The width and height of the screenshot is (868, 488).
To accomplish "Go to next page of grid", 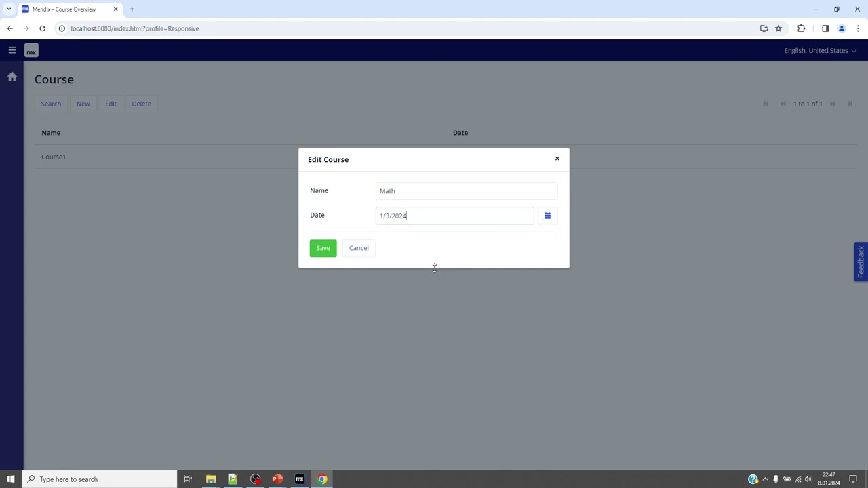I will point(833,104).
